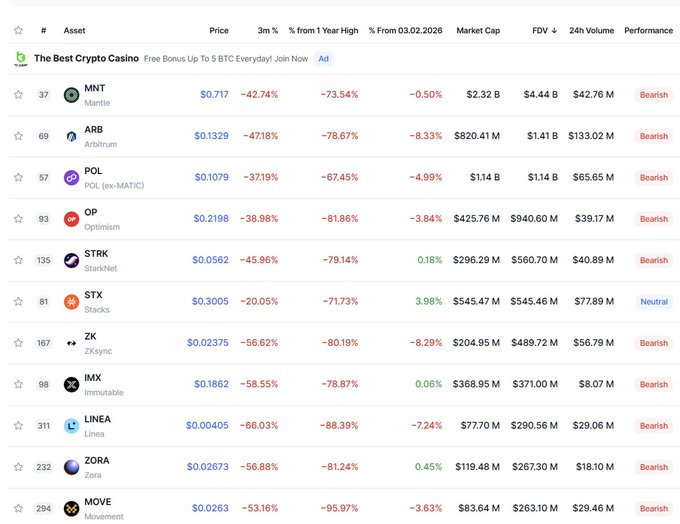Viewport: 680px width, 524px height.
Task: Click the Arbitrum ARB coin logo
Action: 71,136
